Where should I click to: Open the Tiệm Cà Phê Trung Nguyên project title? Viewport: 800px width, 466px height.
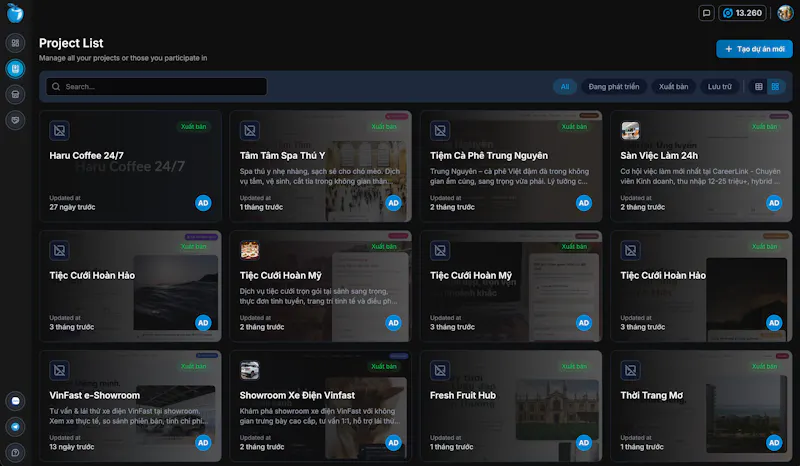(x=489, y=156)
